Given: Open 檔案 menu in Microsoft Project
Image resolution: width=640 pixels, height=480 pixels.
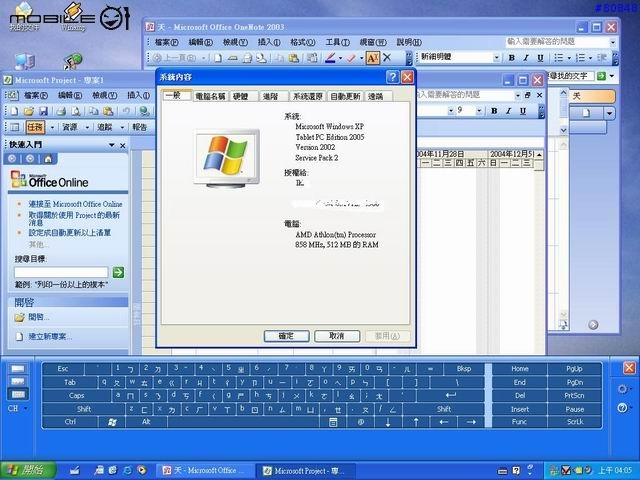Looking at the screenshot, I should pyautogui.click(x=36, y=96).
